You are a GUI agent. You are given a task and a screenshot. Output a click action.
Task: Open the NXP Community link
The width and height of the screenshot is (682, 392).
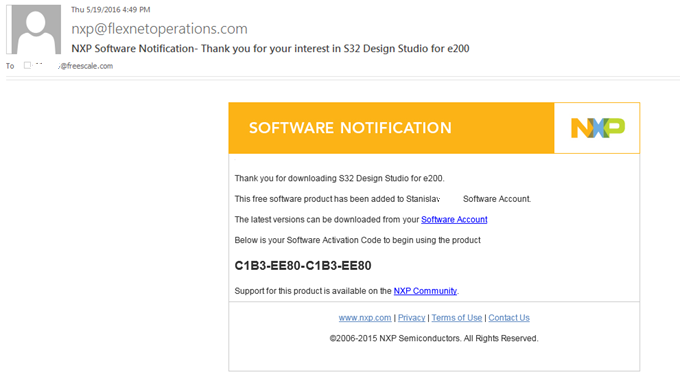coord(425,291)
